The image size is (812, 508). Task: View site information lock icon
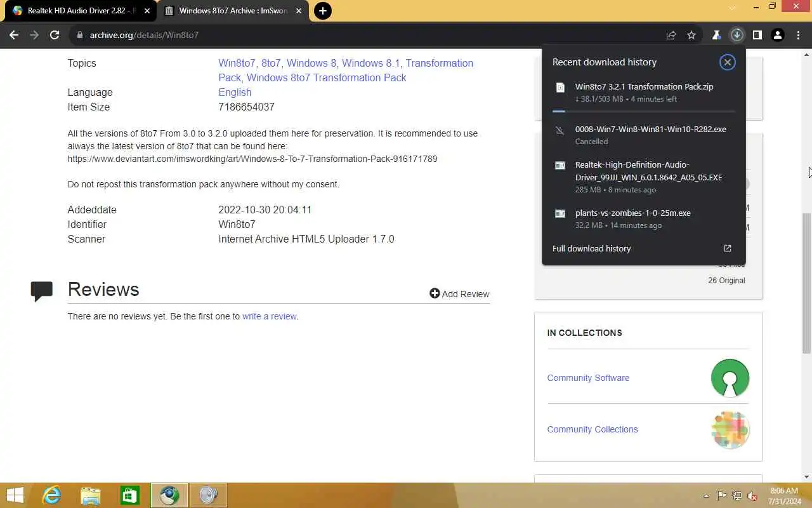pos(80,35)
